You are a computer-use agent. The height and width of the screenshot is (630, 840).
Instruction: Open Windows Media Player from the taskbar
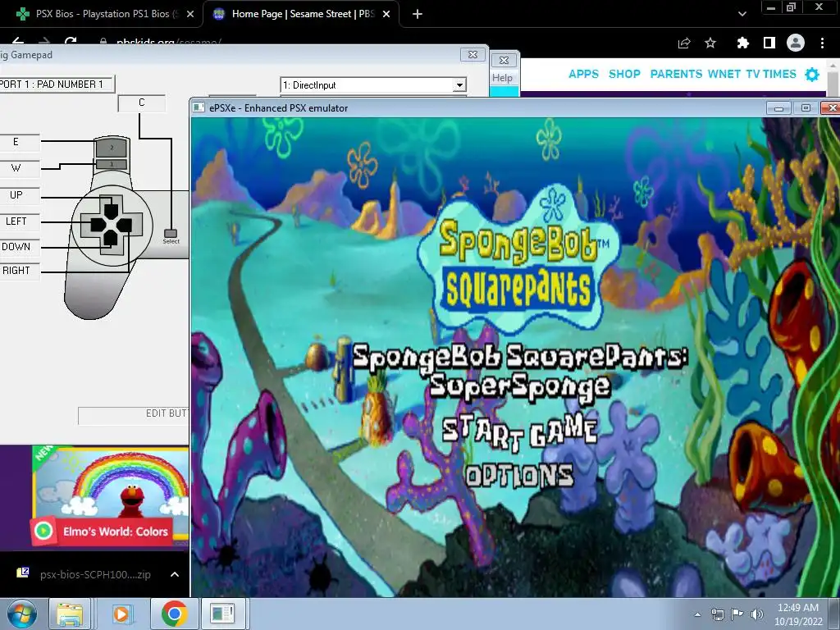[121, 614]
